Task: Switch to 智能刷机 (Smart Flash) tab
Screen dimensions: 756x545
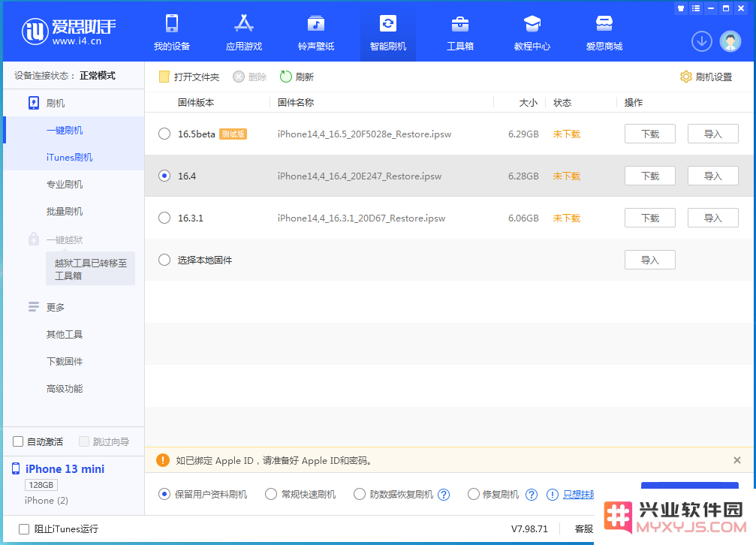Action: pyautogui.click(x=388, y=32)
